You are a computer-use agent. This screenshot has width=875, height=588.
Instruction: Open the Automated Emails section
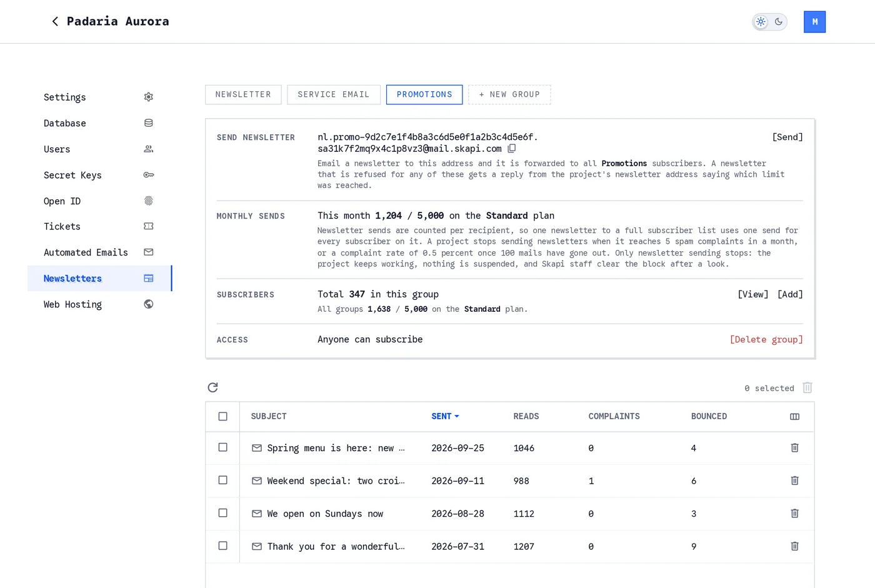tap(99, 252)
